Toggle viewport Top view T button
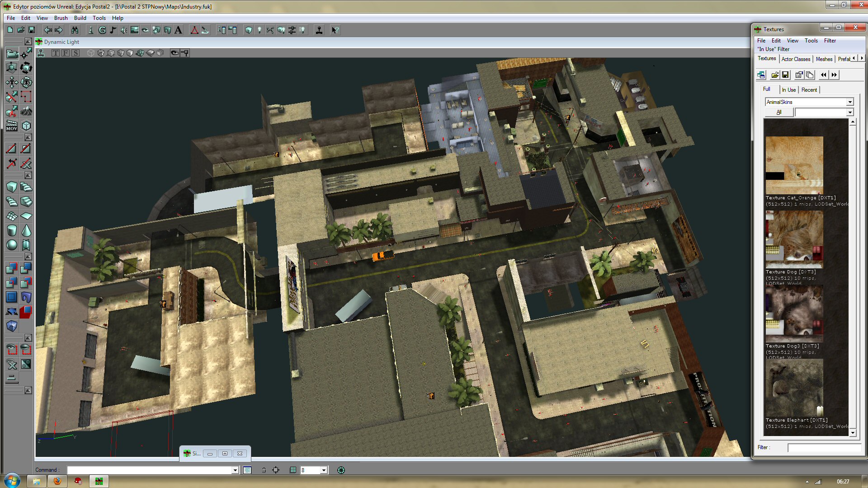Image resolution: width=868 pixels, height=488 pixels. 56,53
